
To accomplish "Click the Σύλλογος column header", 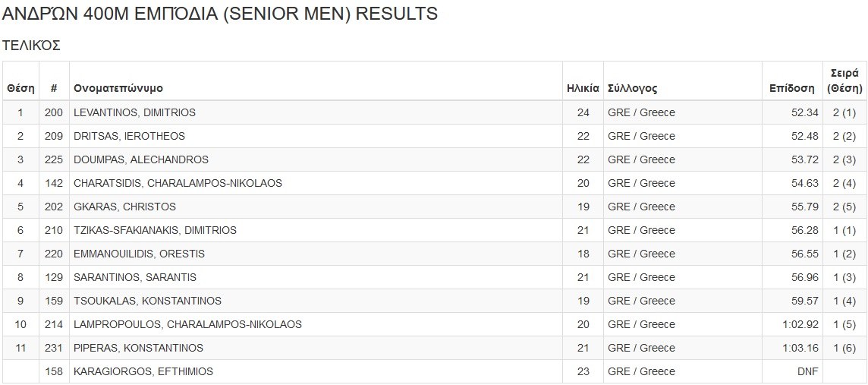I will coord(632,88).
